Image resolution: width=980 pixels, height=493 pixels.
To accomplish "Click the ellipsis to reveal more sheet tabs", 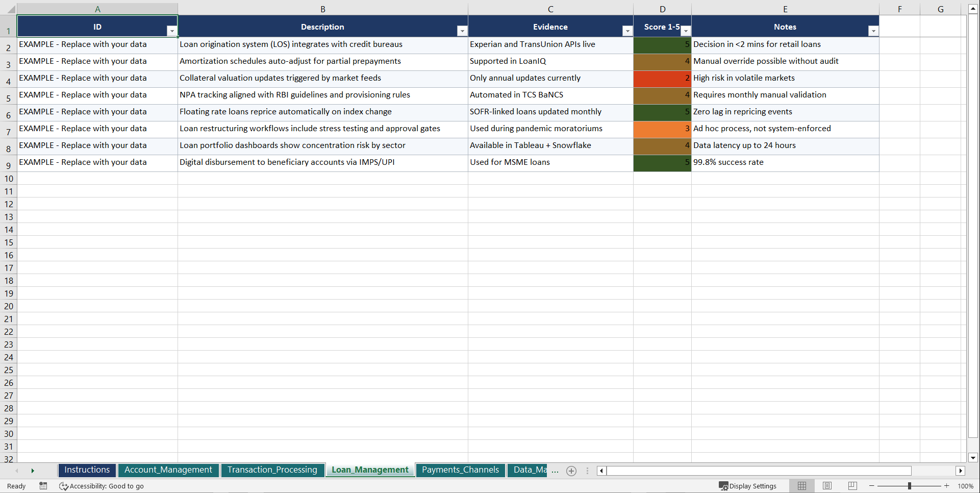I will point(555,471).
